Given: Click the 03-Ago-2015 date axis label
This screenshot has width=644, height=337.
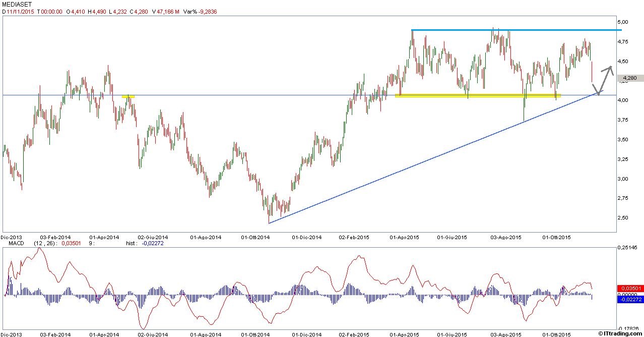Looking at the screenshot, I should (x=506, y=237).
